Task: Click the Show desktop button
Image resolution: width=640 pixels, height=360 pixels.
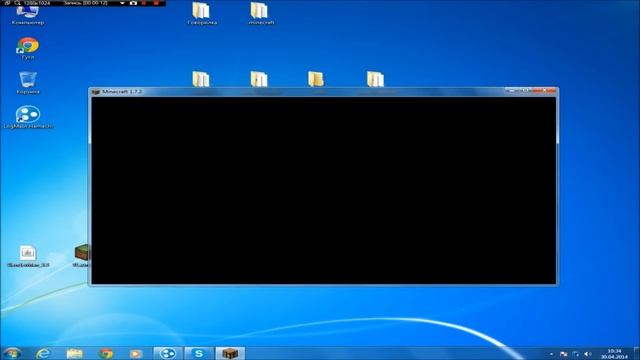Action: [x=637, y=353]
